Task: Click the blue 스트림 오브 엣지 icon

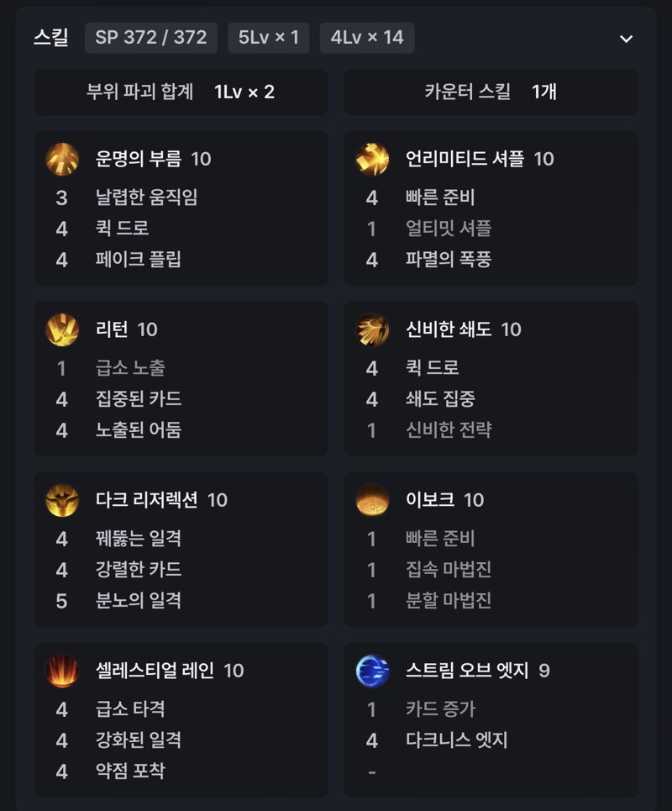Action: point(372,671)
